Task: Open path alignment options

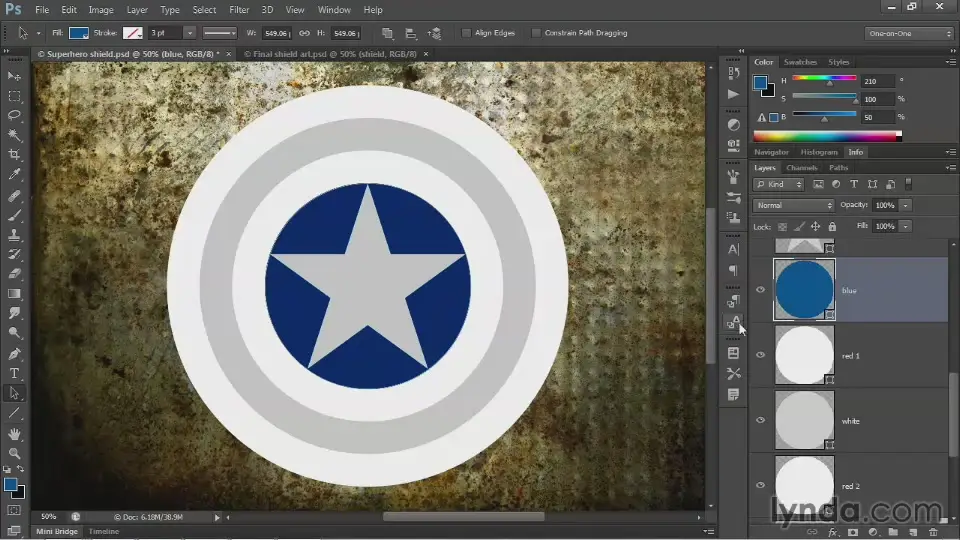Action: pyautogui.click(x=411, y=33)
